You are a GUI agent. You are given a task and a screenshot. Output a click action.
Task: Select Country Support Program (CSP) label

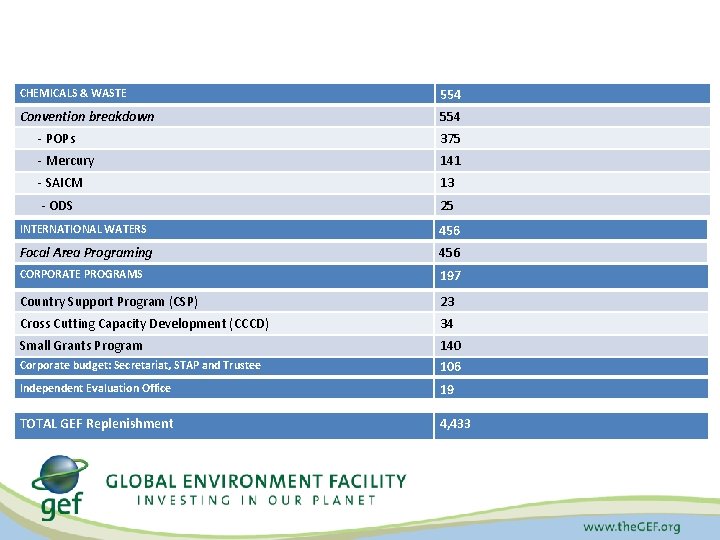coord(109,302)
